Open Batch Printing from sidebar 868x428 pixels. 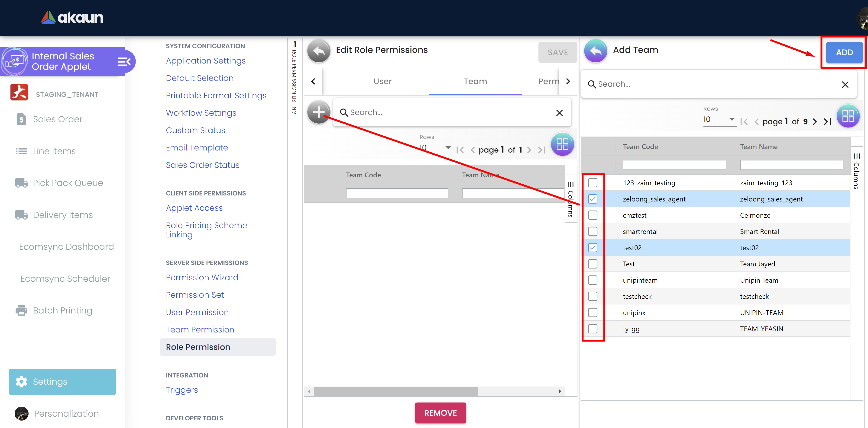tap(62, 310)
